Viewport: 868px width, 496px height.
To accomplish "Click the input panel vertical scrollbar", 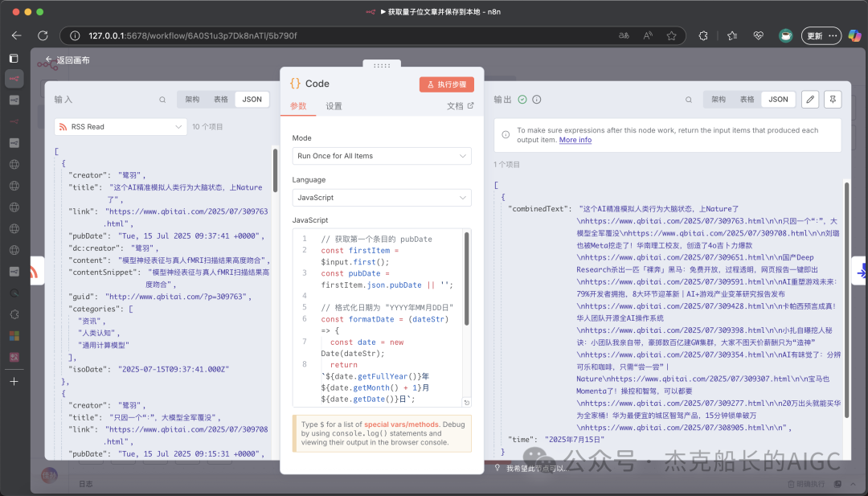I will click(x=275, y=170).
